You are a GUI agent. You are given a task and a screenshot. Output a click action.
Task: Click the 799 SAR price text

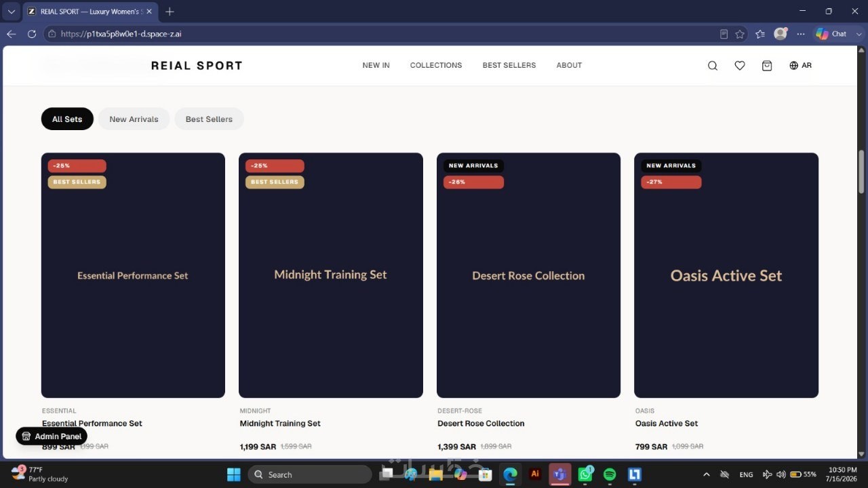pos(652,447)
